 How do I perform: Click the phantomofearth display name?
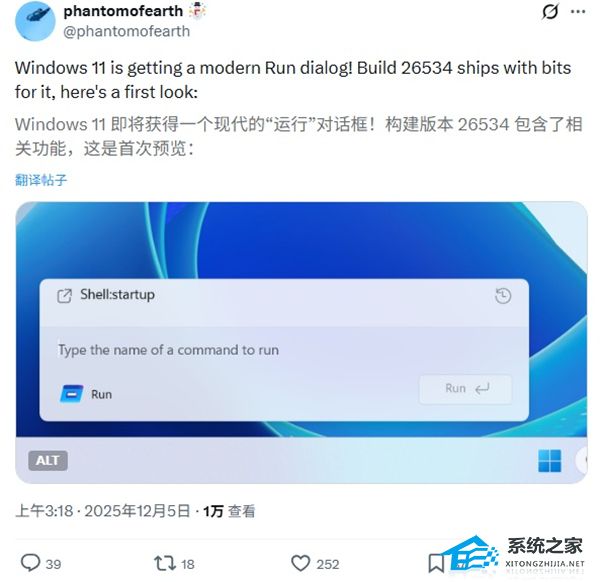123,11
